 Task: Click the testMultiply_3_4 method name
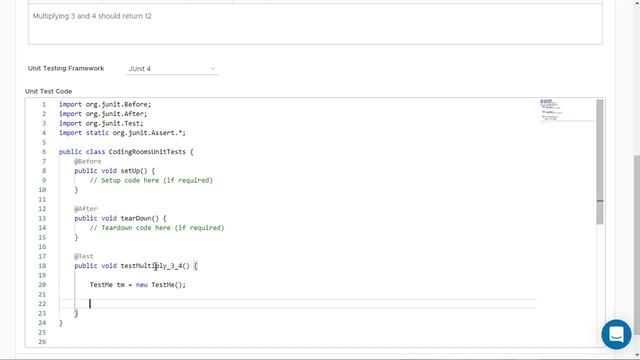click(151, 266)
